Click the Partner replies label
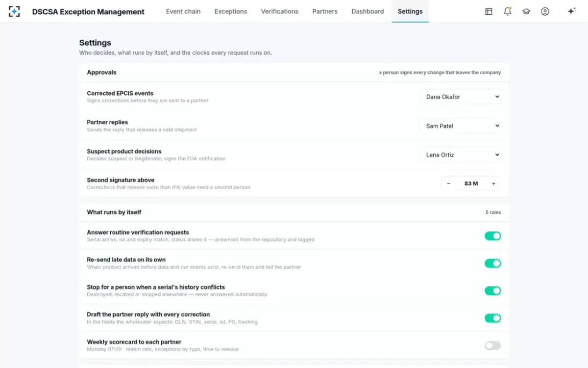Screen dimensions: 588x368 point(107,122)
